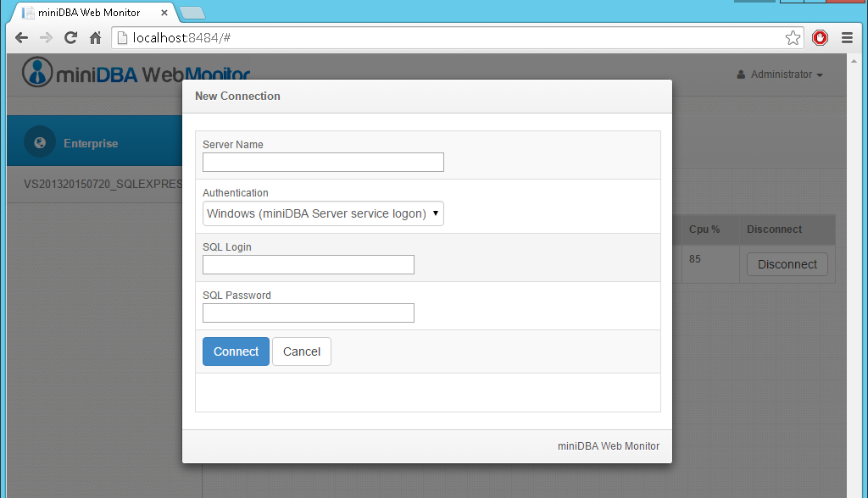Click the page scrollbar up arrow

(854, 61)
